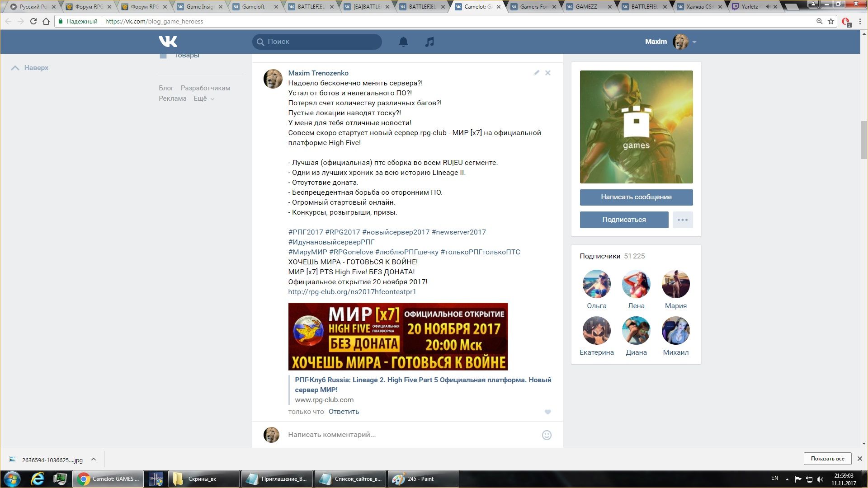Open the notifications bell icon

coord(403,42)
